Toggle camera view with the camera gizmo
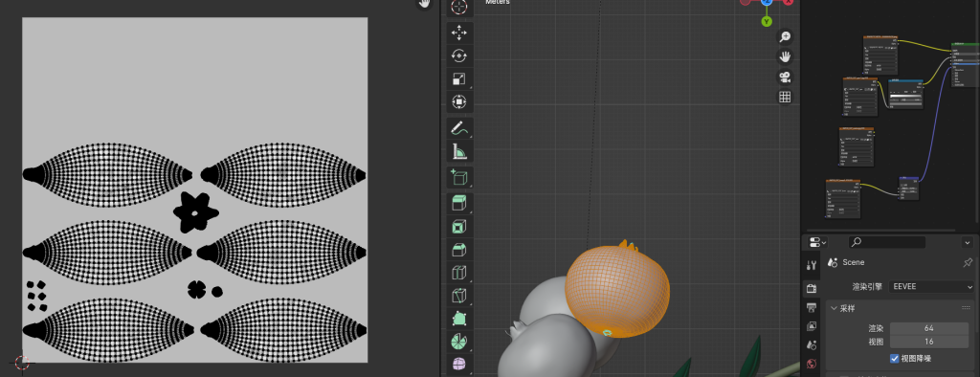980x377 pixels. (785, 77)
